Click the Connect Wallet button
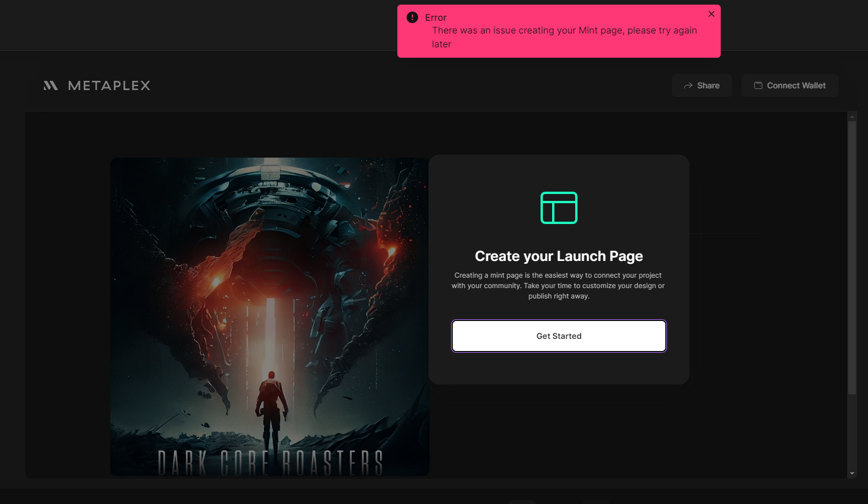 [789, 85]
